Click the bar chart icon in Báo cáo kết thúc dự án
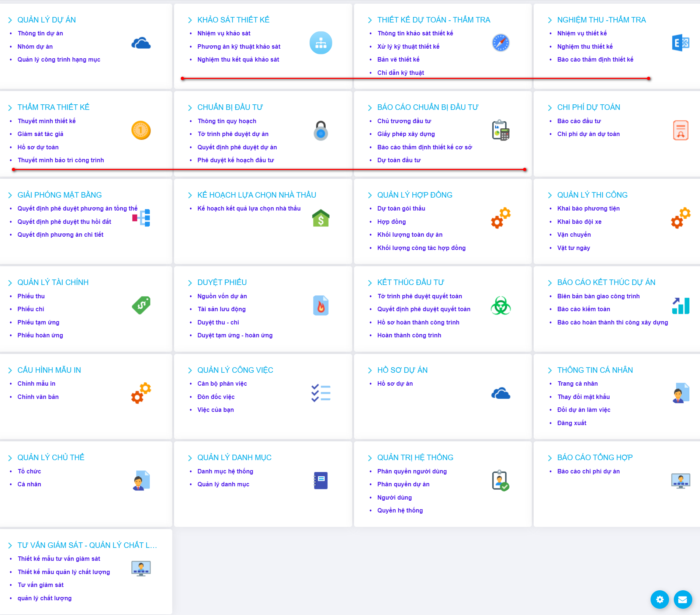Image resolution: width=700 pixels, height=615 pixels. click(680, 305)
